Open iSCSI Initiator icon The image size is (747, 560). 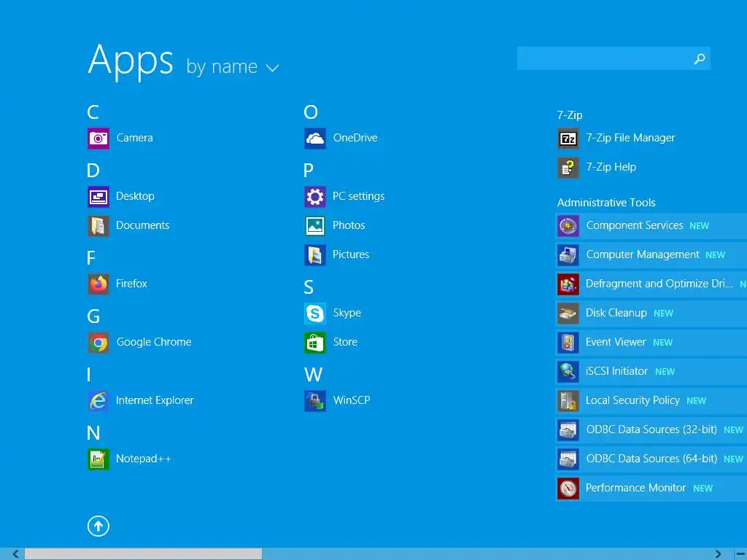tap(568, 372)
